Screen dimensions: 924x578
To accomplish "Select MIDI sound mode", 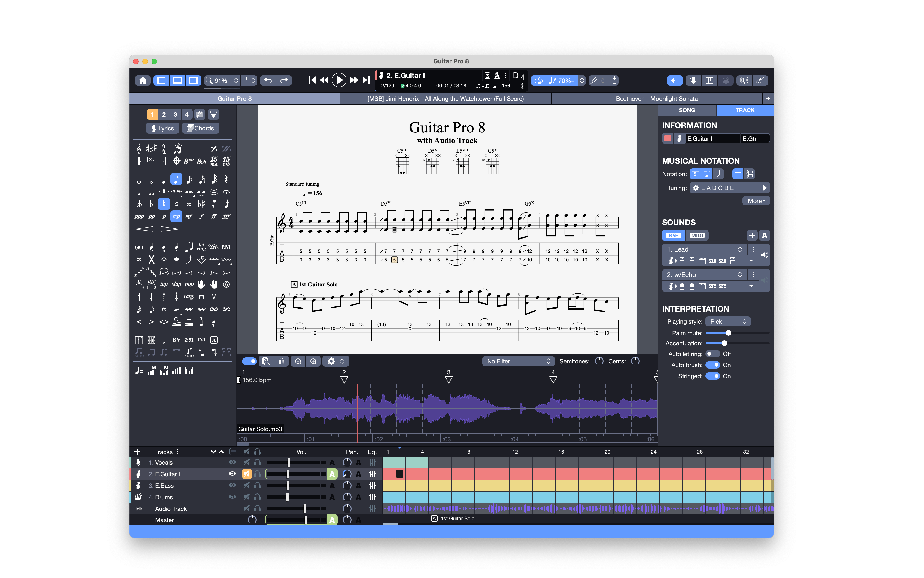I will click(697, 236).
